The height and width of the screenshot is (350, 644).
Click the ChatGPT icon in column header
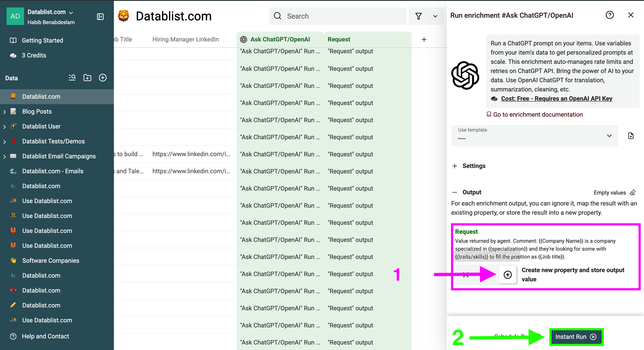(x=244, y=39)
